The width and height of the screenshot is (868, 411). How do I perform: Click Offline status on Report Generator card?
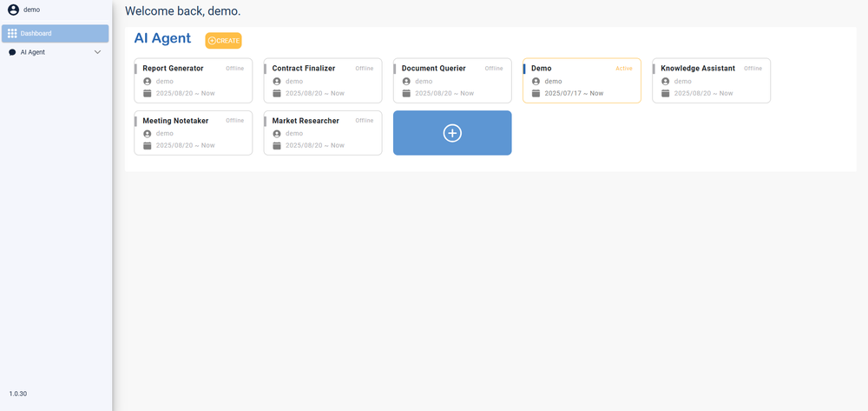[x=234, y=69]
